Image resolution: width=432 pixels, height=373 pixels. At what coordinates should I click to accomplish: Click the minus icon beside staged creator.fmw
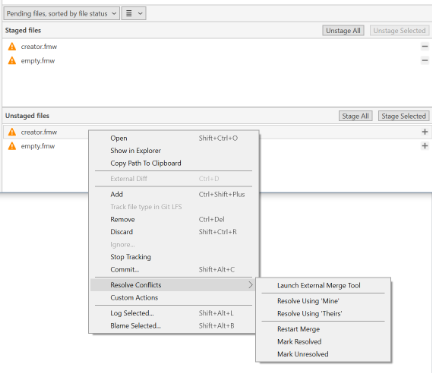coord(425,46)
